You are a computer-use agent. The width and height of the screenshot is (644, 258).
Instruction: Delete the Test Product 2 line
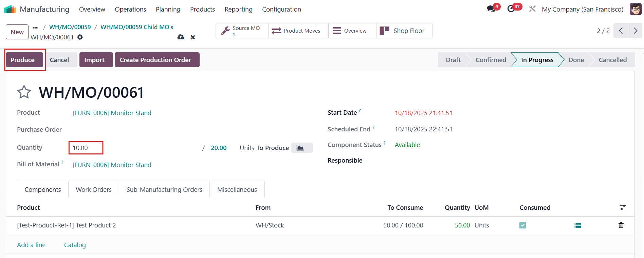[x=621, y=225]
